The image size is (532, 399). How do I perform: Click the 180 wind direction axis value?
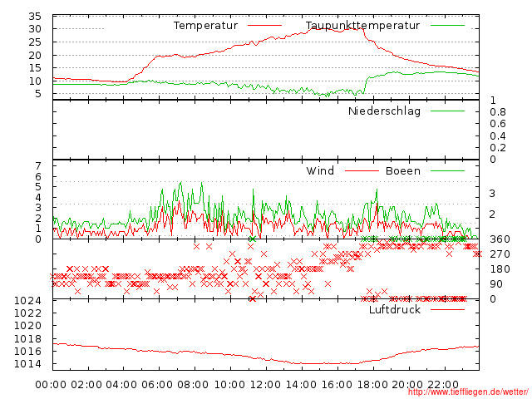pyautogui.click(x=500, y=269)
